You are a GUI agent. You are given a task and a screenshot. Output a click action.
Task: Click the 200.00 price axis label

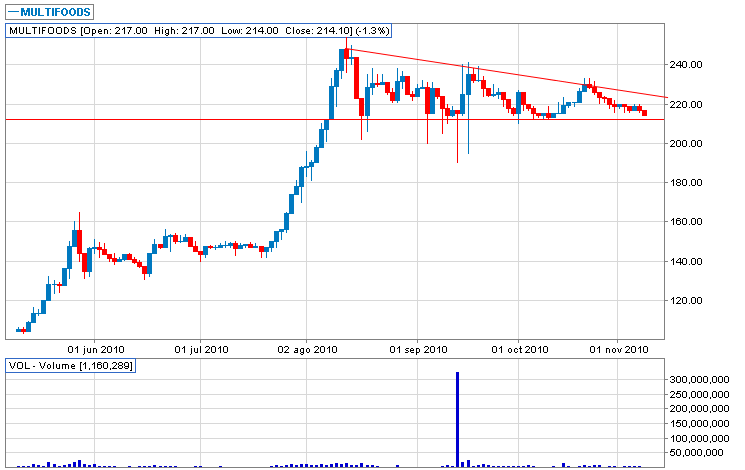686,144
